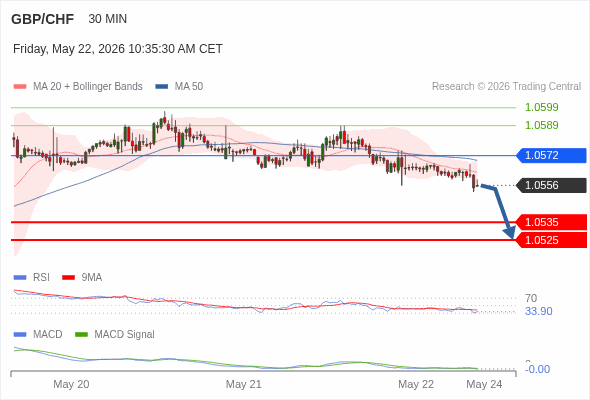Click the May 21 date axis marker

tap(243, 384)
